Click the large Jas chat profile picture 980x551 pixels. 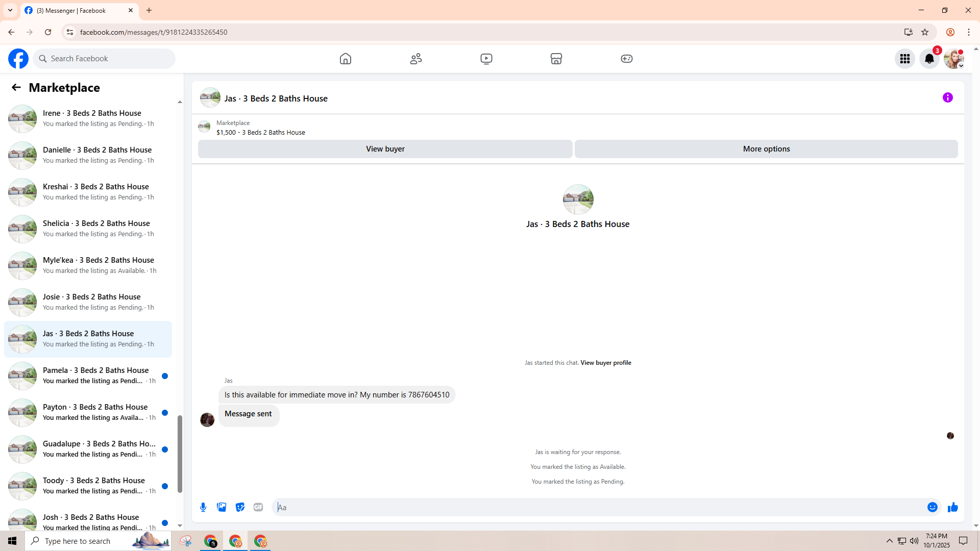pos(578,199)
